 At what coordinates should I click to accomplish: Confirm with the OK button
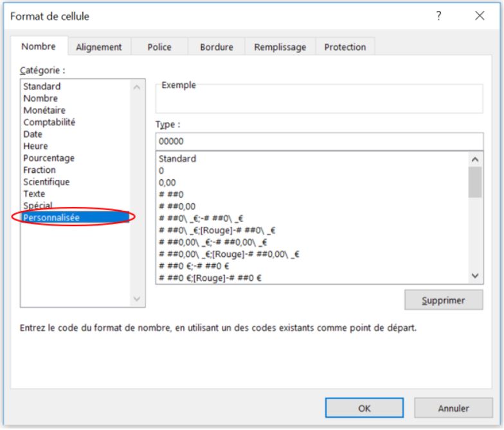click(x=364, y=408)
